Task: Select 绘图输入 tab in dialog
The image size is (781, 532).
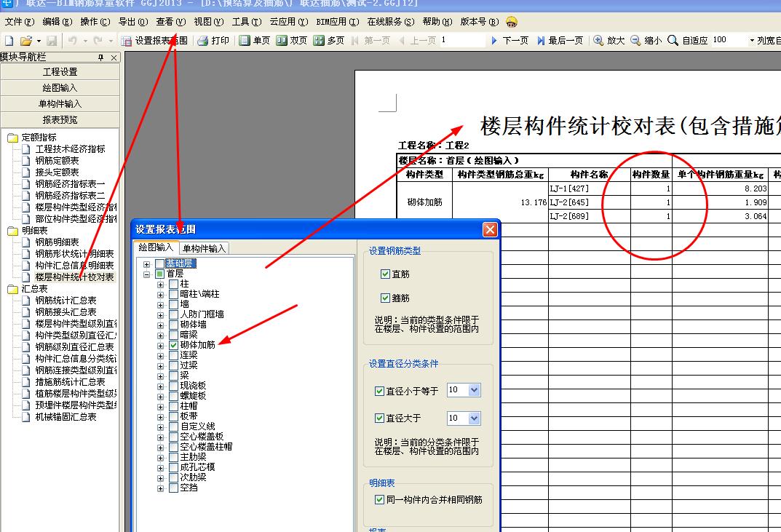Action: [x=156, y=247]
